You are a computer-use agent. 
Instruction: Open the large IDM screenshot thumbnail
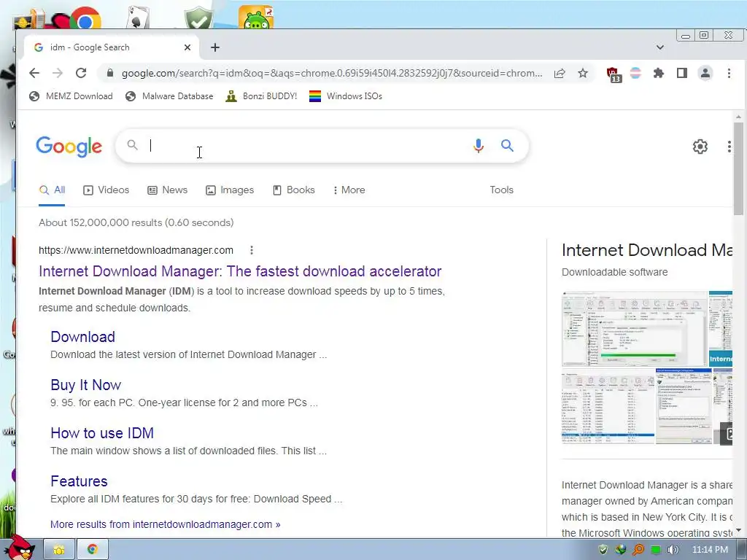pyautogui.click(x=635, y=329)
